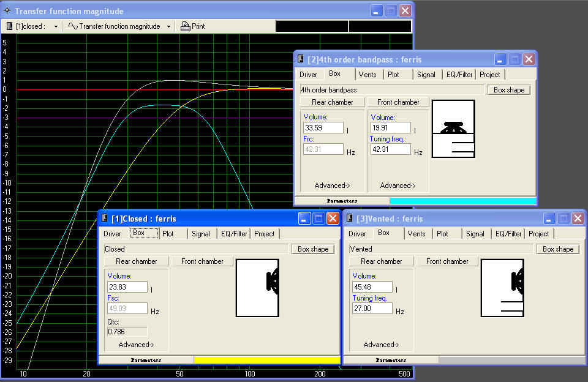588x382 pixels.
Task: Click the Parameters label in the Vented window
Action: click(x=391, y=360)
